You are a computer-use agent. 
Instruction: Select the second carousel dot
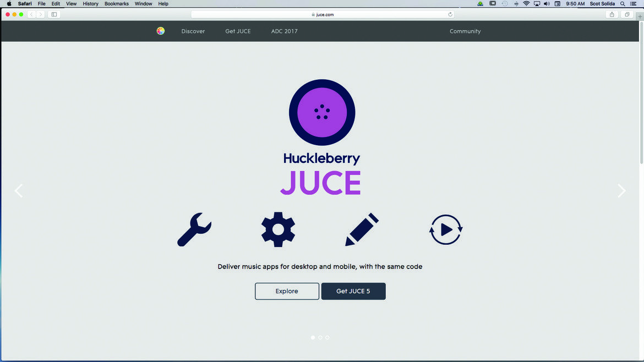(x=320, y=337)
